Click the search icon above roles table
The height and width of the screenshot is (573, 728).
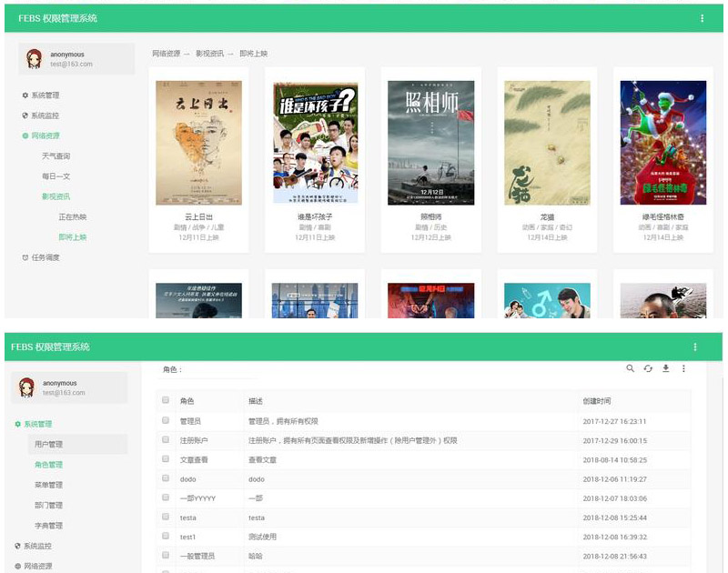click(x=630, y=368)
